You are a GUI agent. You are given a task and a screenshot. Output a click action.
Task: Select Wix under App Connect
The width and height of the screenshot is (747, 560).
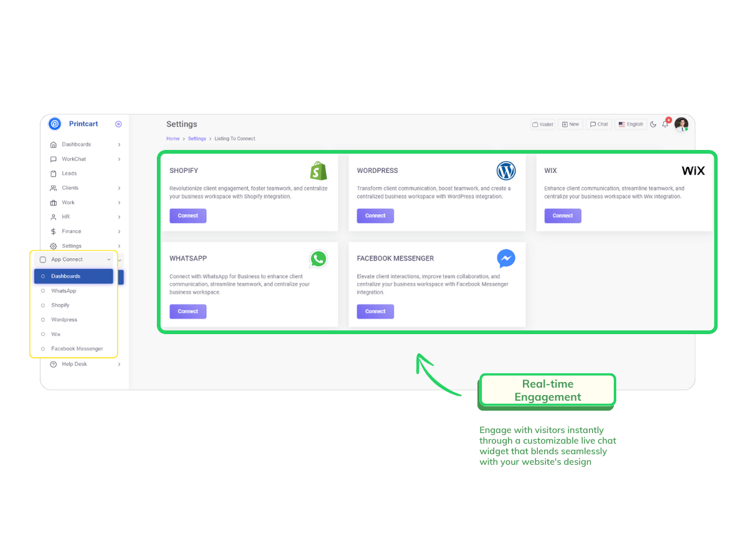coord(56,334)
